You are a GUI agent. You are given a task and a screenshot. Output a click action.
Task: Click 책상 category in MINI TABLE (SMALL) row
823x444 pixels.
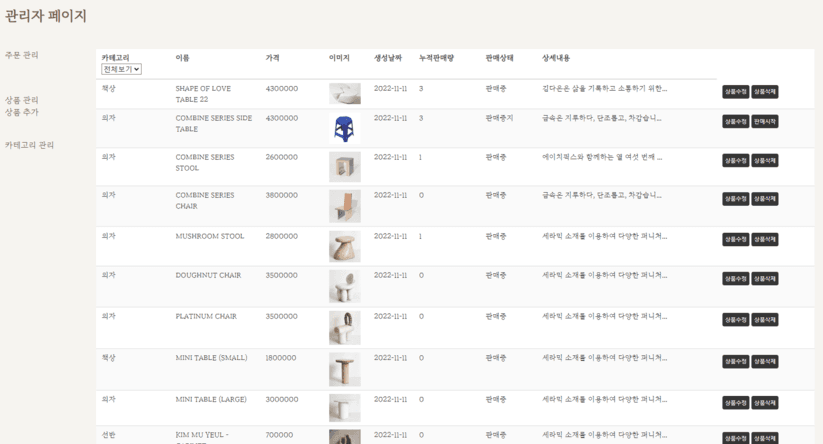point(109,357)
